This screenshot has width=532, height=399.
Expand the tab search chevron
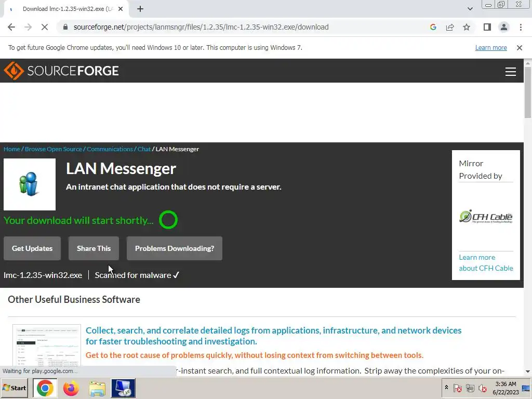(x=470, y=9)
